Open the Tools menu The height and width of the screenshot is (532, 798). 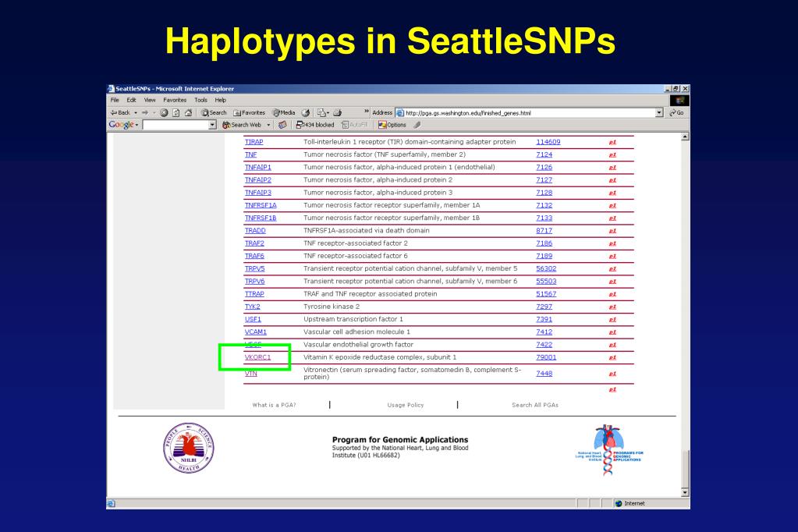click(200, 101)
